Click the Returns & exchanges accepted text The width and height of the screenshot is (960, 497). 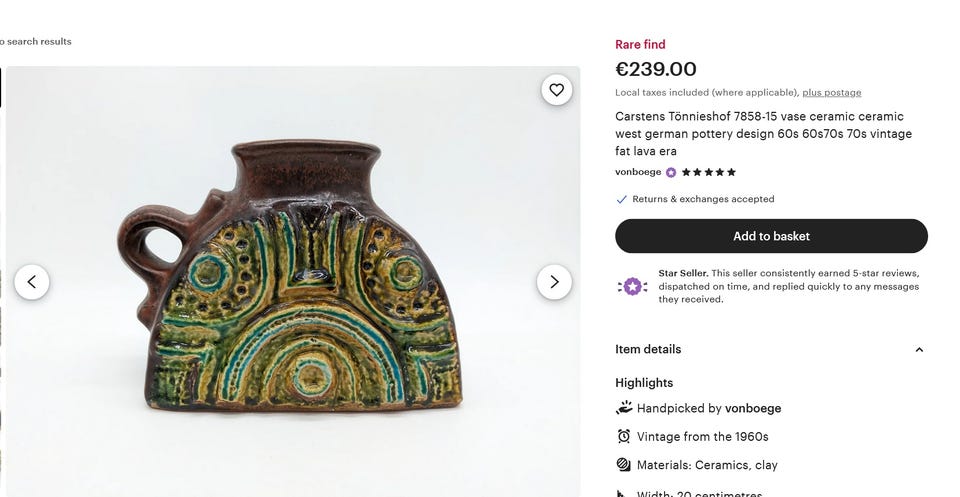(703, 199)
